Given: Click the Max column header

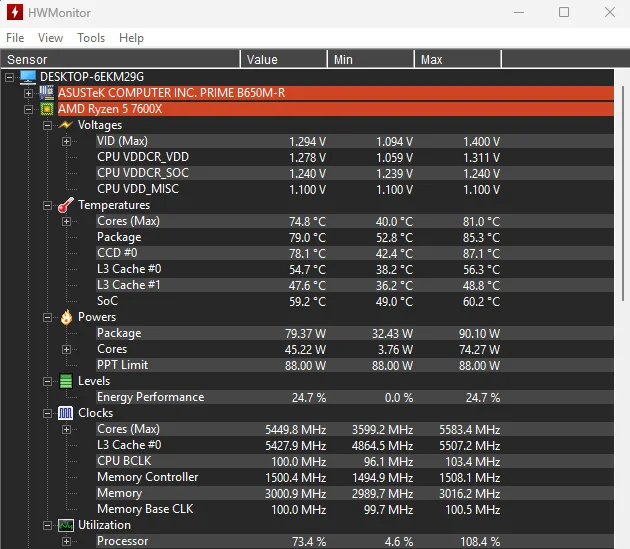Looking at the screenshot, I should click(458, 59).
